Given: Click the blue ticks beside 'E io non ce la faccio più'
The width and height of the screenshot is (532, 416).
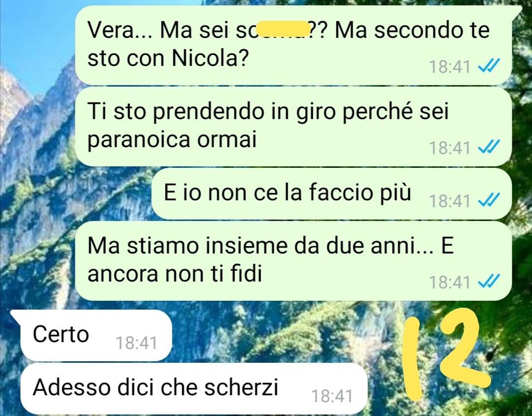Looking at the screenshot, I should [489, 200].
